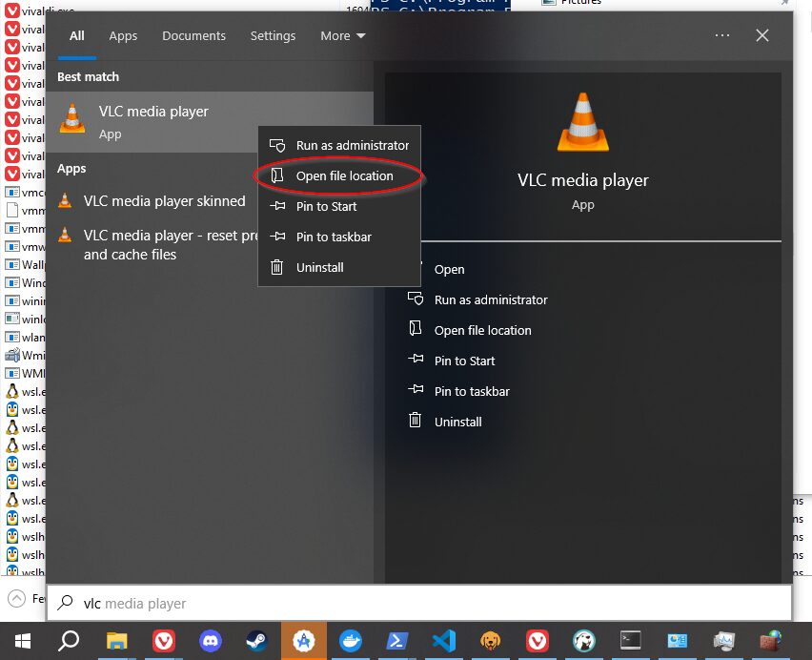This screenshot has width=812, height=660.
Task: Open the three-dot options menu
Action: 721,35
